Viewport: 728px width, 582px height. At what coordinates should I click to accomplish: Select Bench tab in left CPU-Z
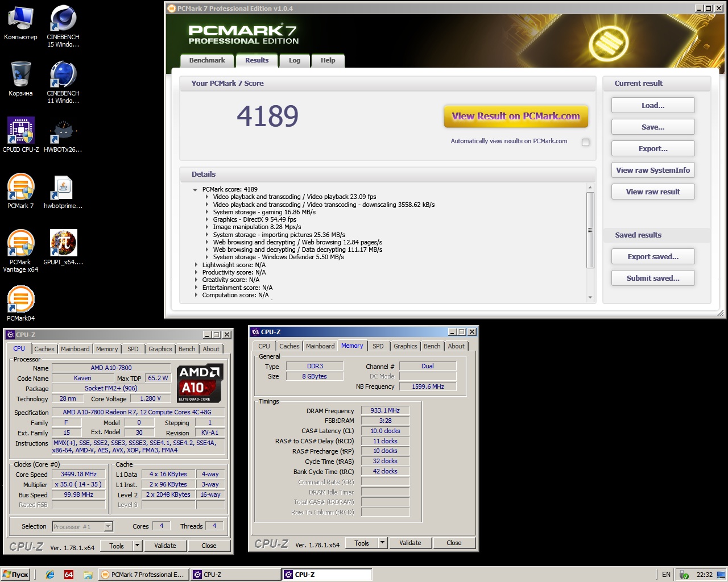coord(187,349)
